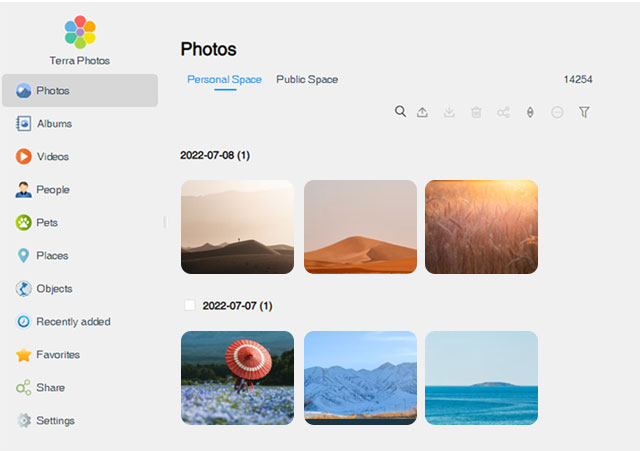Screen dimensions: 640x451
Task: Click the 2022-07-08 (1) date heading
Action: click(x=215, y=155)
